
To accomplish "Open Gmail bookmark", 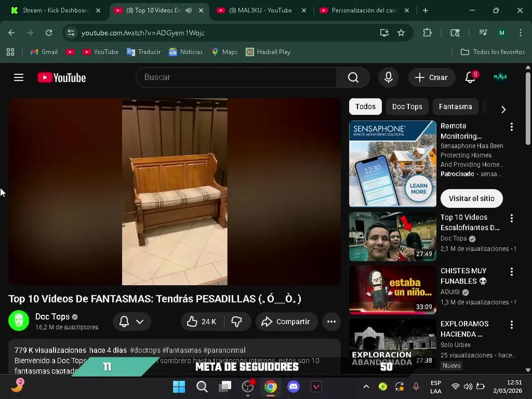I will [x=44, y=52].
